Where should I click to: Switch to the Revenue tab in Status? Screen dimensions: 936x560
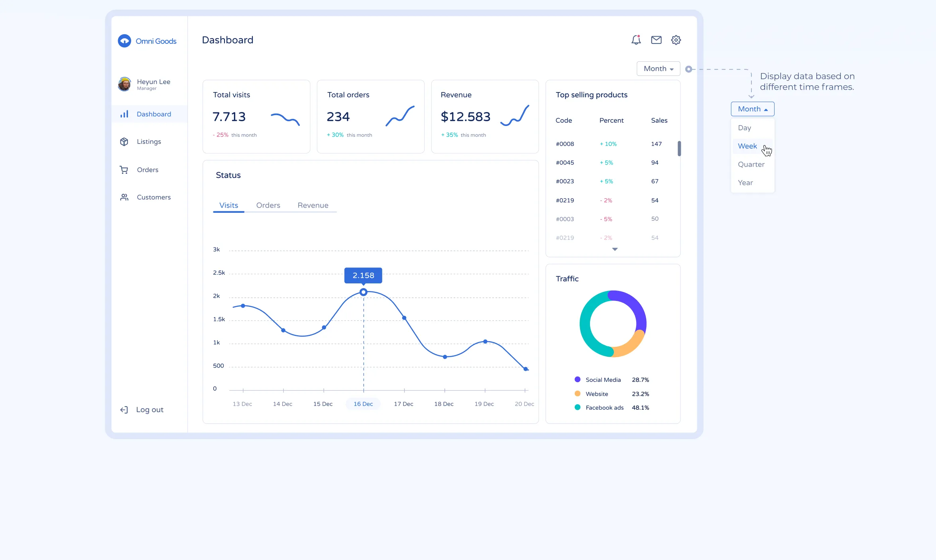(x=313, y=205)
